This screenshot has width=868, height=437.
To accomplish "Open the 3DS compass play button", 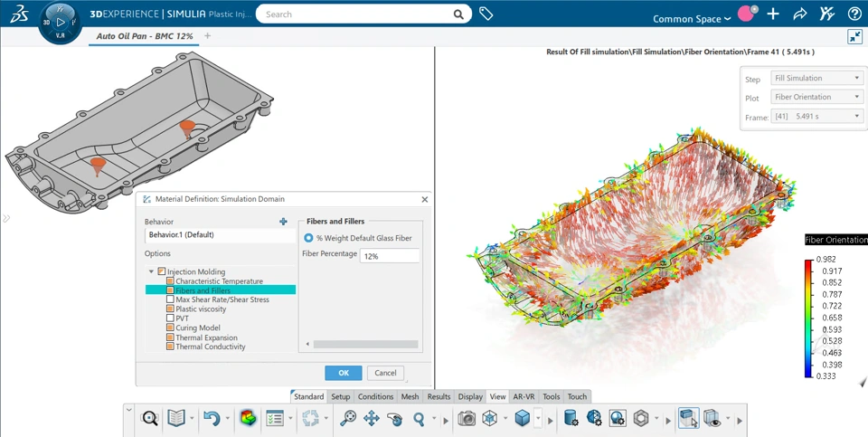I will coord(61,22).
